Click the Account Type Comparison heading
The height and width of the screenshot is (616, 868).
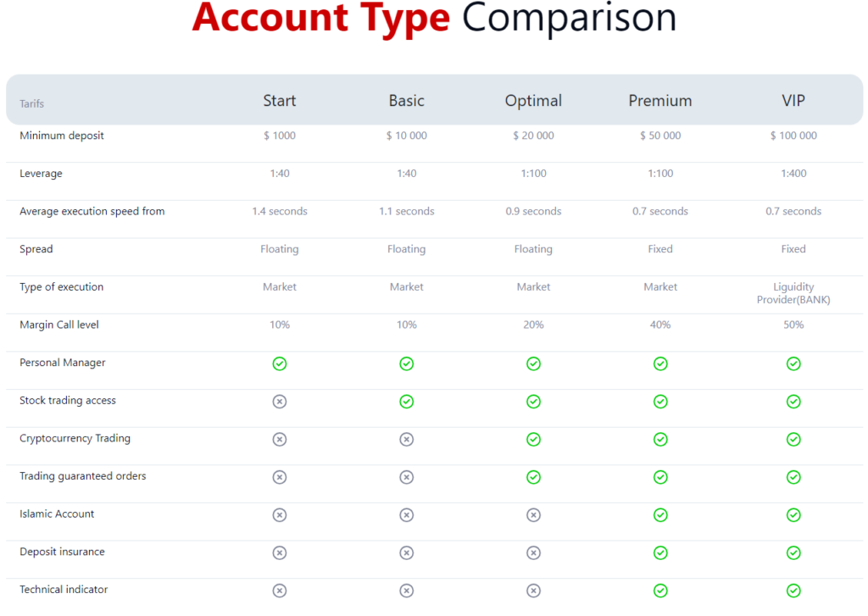click(x=434, y=18)
